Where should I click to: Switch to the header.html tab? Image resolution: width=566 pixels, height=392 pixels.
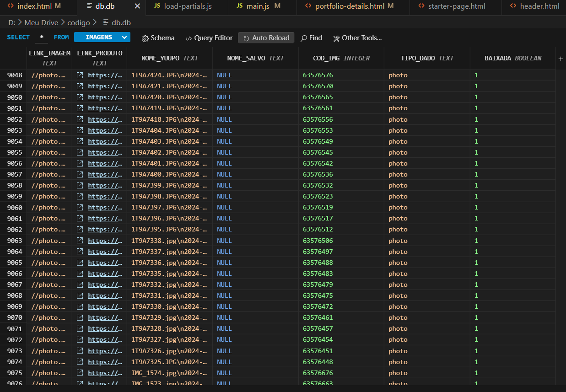[x=534, y=6]
